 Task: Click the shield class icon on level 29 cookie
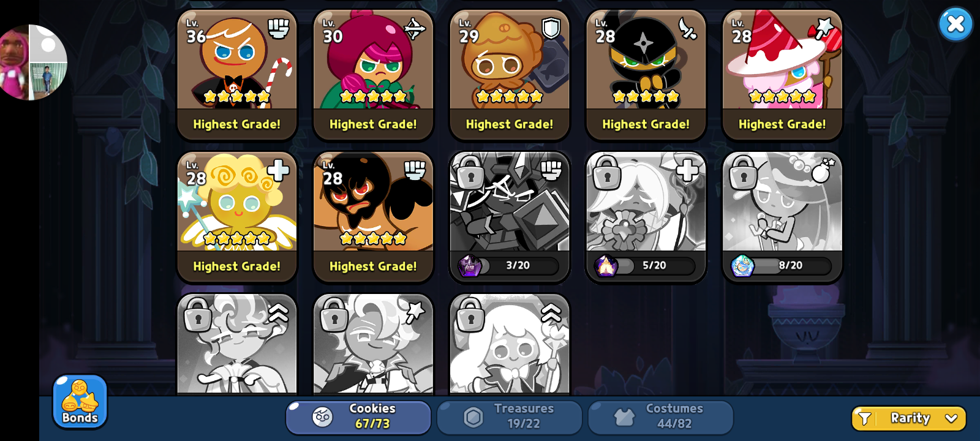tap(551, 28)
